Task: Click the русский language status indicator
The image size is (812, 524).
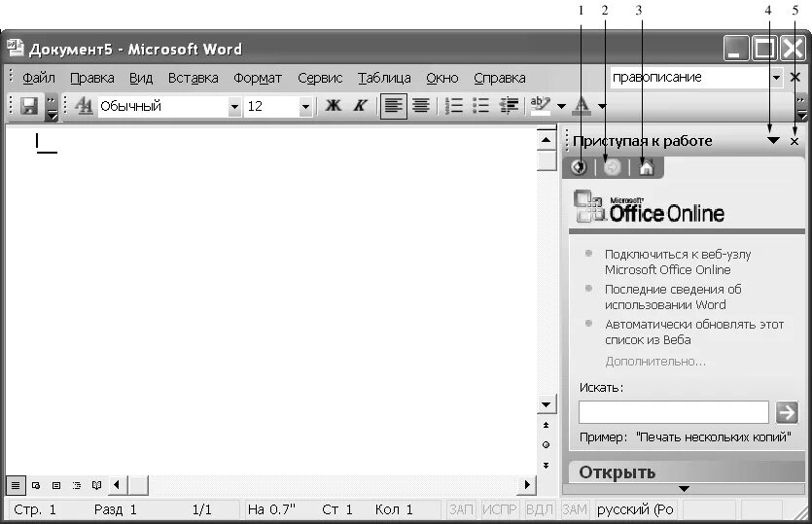Action: point(635,510)
